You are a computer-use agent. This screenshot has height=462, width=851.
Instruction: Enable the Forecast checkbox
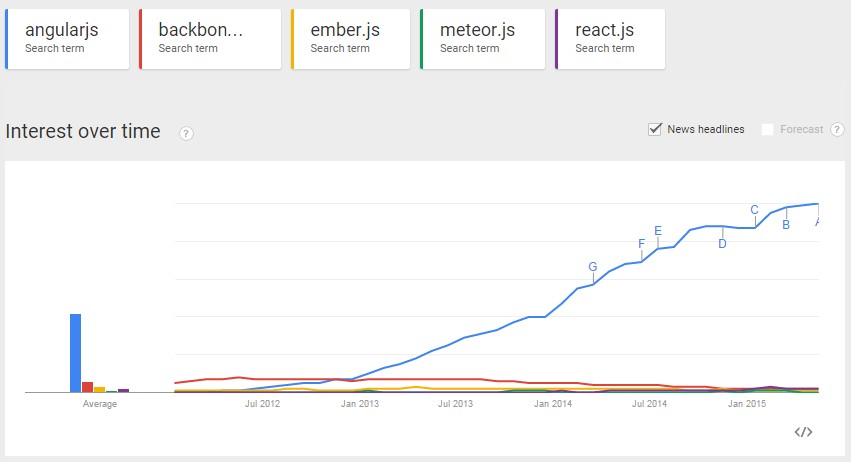coord(767,129)
